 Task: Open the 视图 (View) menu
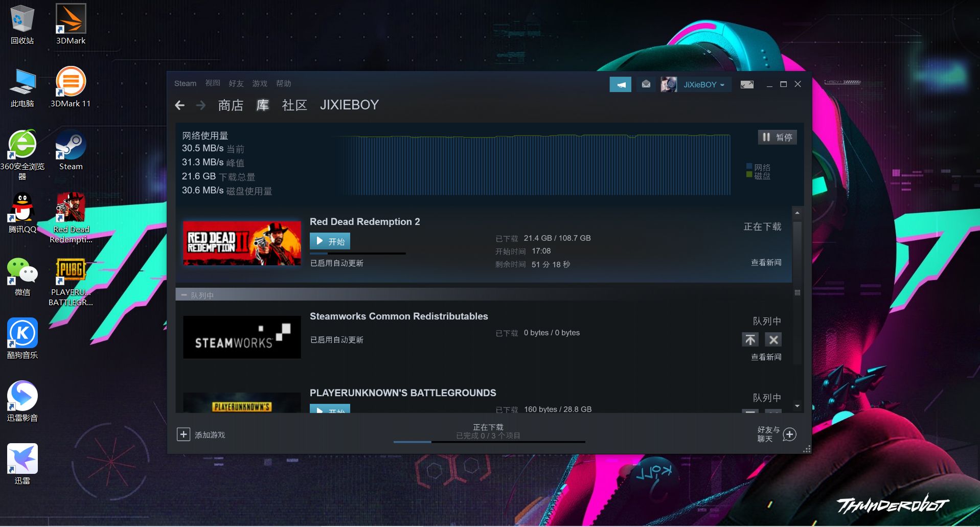213,83
